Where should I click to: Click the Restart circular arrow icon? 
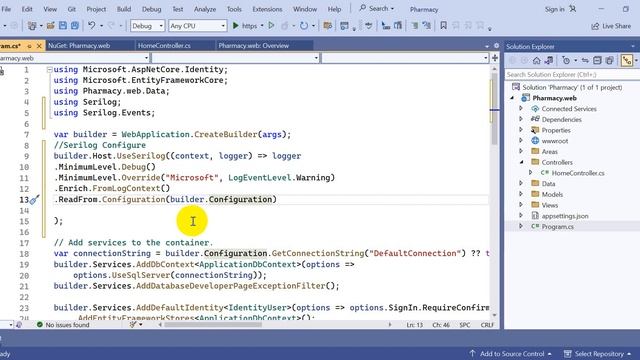(304, 26)
